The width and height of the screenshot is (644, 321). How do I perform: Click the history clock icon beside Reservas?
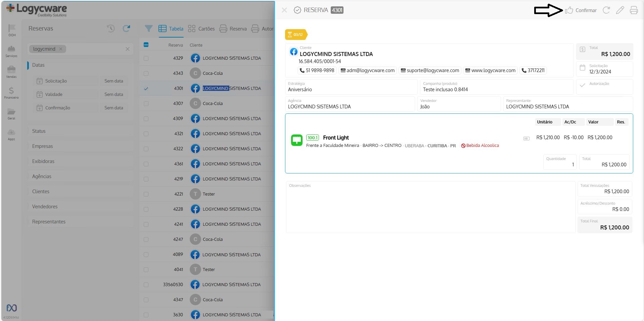coord(111,29)
